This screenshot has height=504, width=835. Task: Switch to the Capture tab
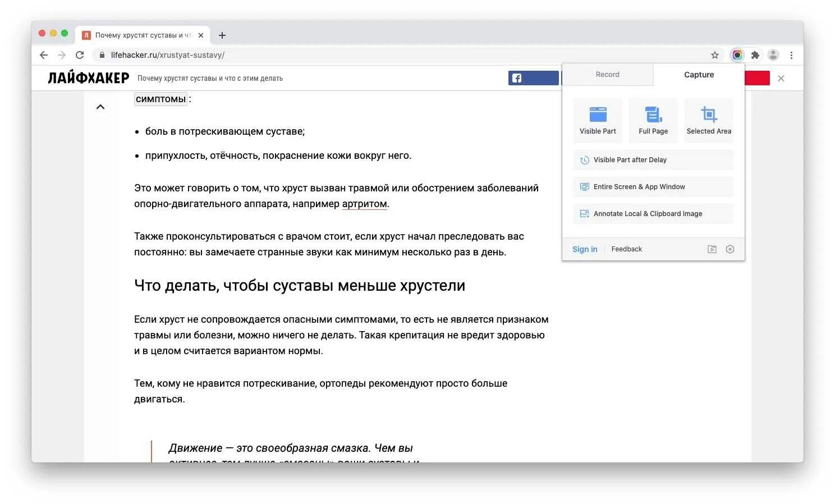pyautogui.click(x=699, y=75)
